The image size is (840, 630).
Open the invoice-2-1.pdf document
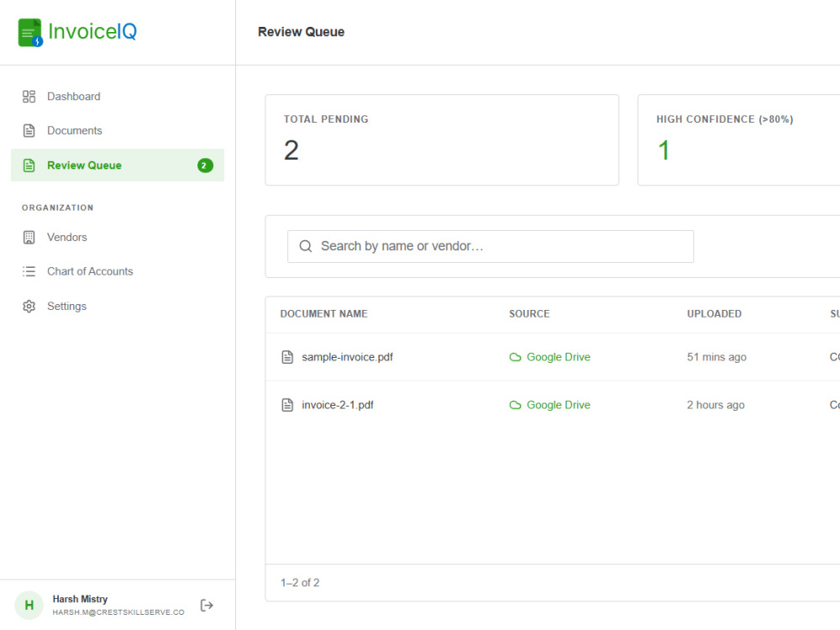click(x=338, y=405)
